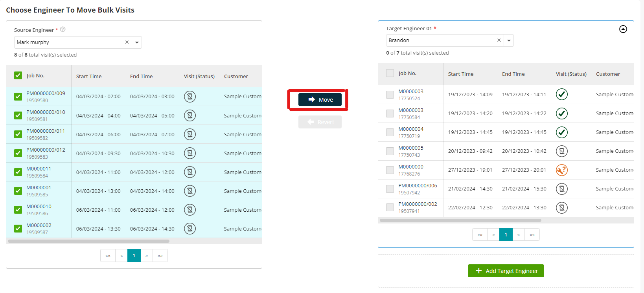Click completed status icon for job M0000004

[562, 132]
